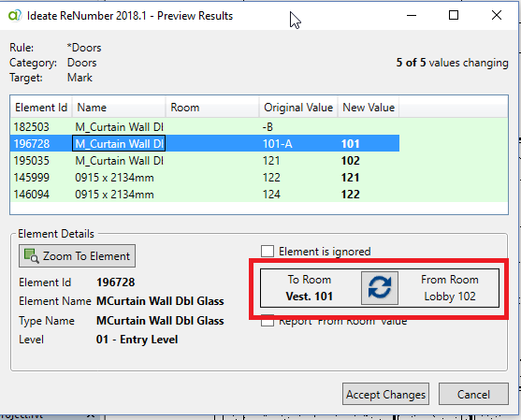This screenshot has width=521, height=420.
Task: Click the From Room Lobby 102 label
Action: click(450, 288)
